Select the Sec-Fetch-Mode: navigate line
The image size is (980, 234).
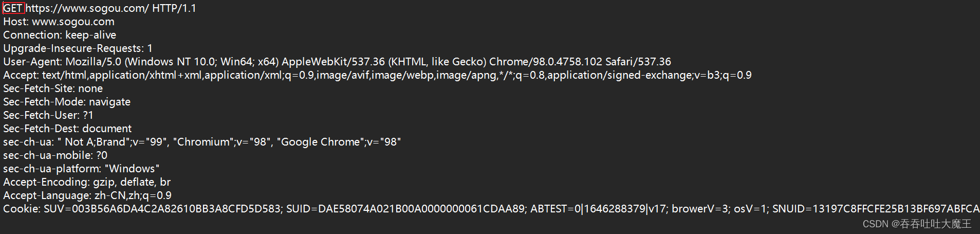tap(67, 102)
